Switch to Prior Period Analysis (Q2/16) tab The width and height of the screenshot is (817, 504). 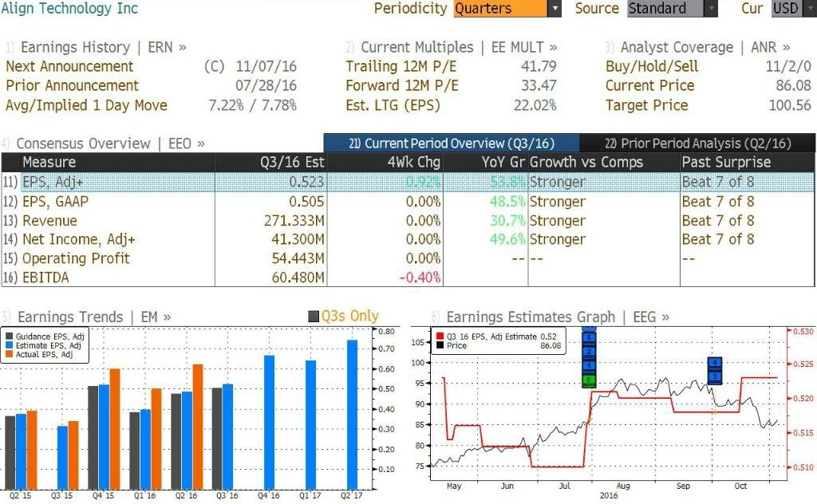(697, 144)
